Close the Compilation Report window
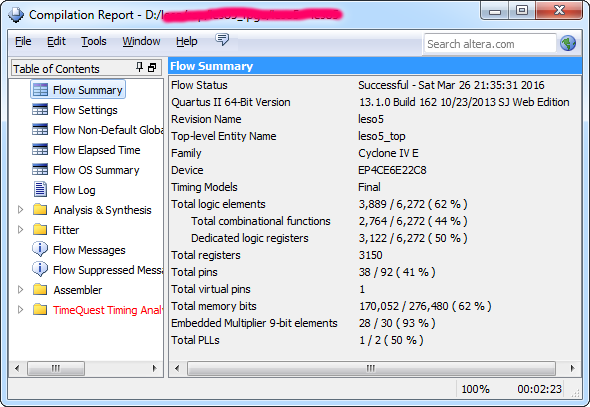The image size is (590, 407). click(x=559, y=10)
